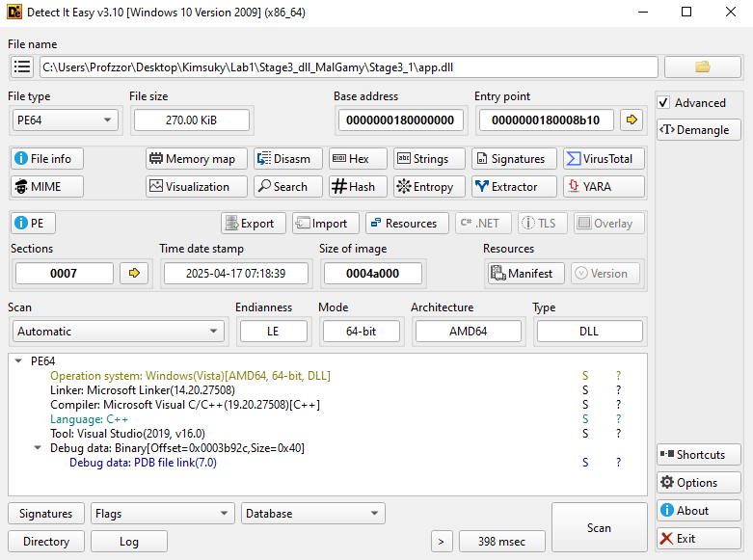Open File info
Viewport: 753px width, 560px height.
click(x=47, y=158)
